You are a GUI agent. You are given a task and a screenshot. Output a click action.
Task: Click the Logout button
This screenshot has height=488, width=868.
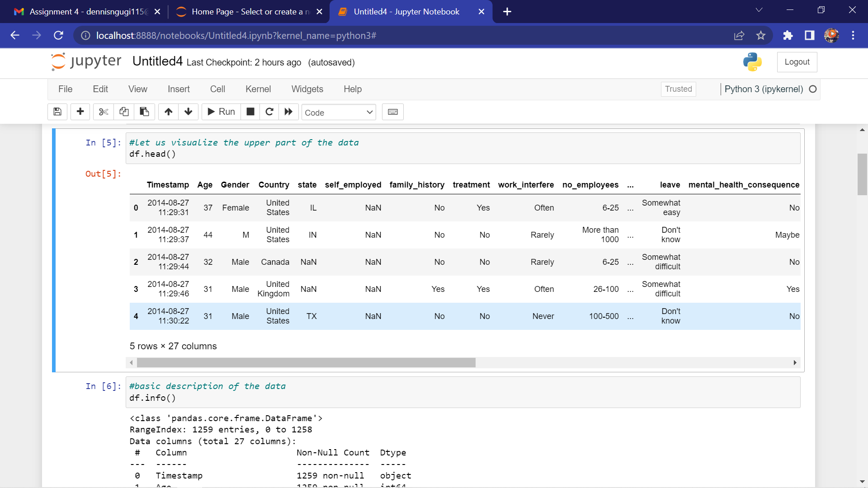797,62
